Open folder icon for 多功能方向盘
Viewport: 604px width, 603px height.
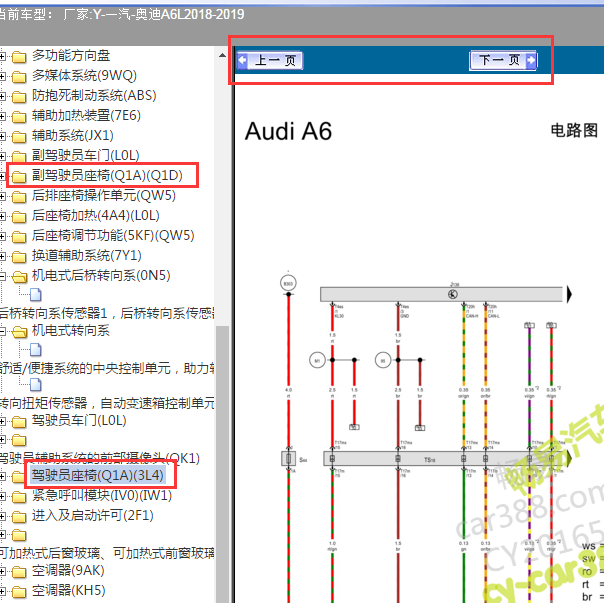coord(19,57)
